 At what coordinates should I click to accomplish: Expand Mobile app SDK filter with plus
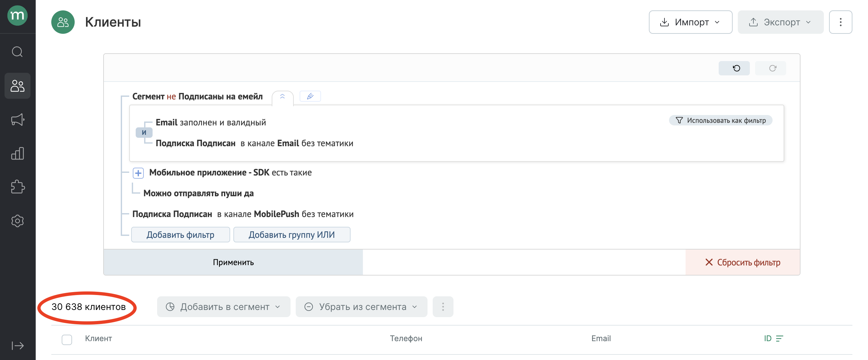(138, 173)
